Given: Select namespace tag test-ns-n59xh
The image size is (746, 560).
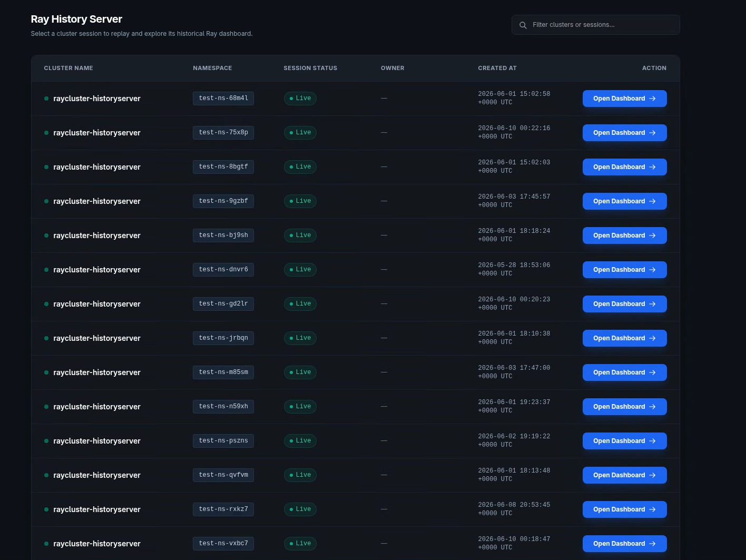Looking at the screenshot, I should point(223,407).
